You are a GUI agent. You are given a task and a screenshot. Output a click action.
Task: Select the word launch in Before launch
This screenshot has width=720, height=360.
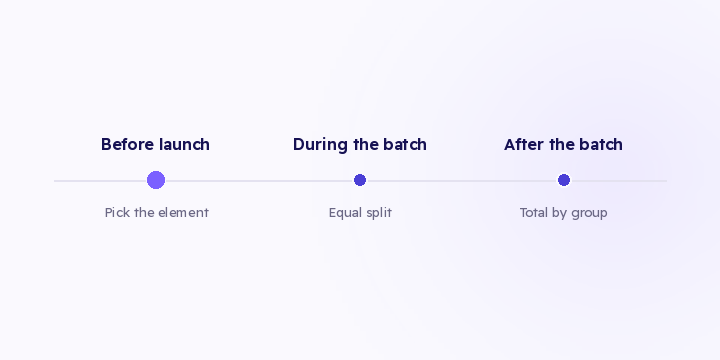[x=184, y=144]
